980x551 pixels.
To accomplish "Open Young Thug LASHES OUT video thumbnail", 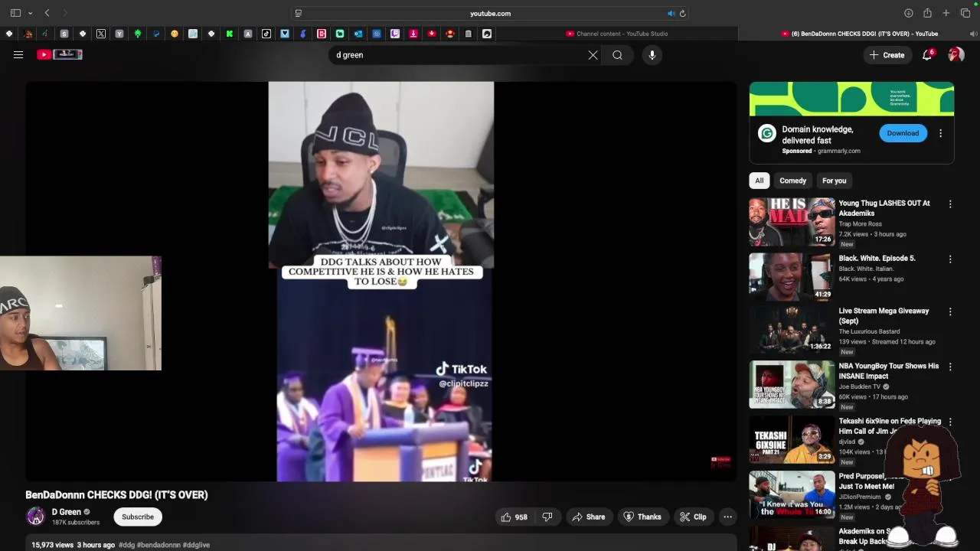I will (x=792, y=222).
